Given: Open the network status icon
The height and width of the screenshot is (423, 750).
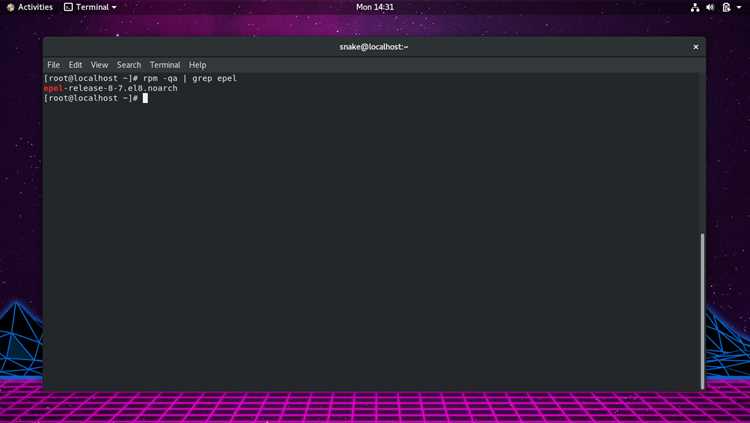Looking at the screenshot, I should pos(695,7).
